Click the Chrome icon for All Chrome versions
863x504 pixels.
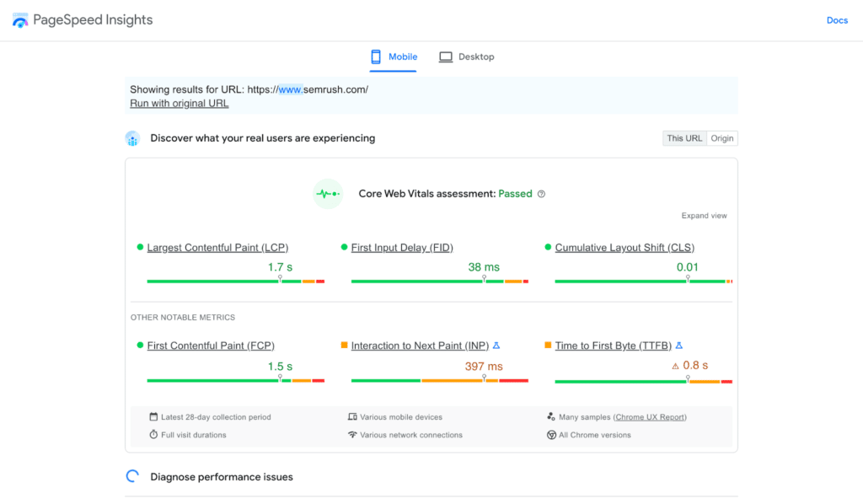pyautogui.click(x=551, y=435)
